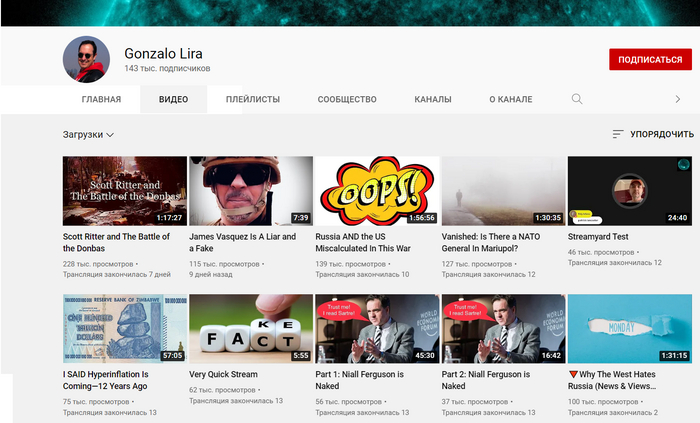Screen dimensions: 700x423
Task: Click the 5:55 duration badge
Action: pyautogui.click(x=301, y=356)
